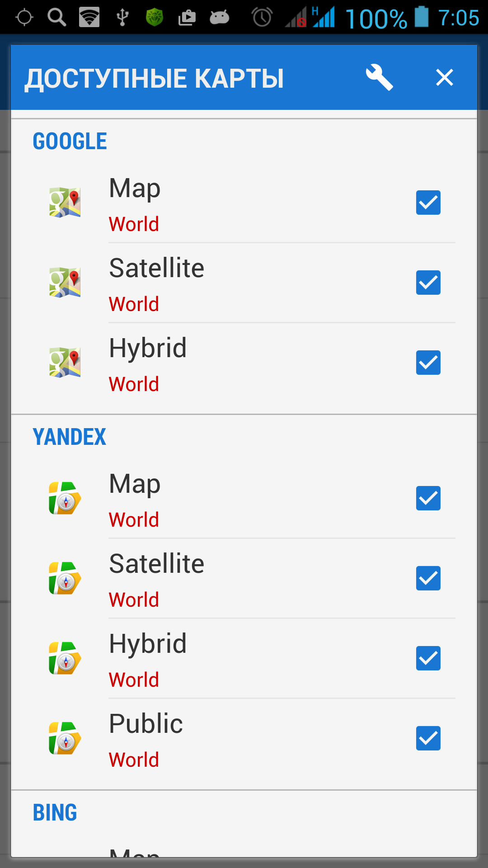
Task: Close the available maps dialog
Action: [x=444, y=77]
